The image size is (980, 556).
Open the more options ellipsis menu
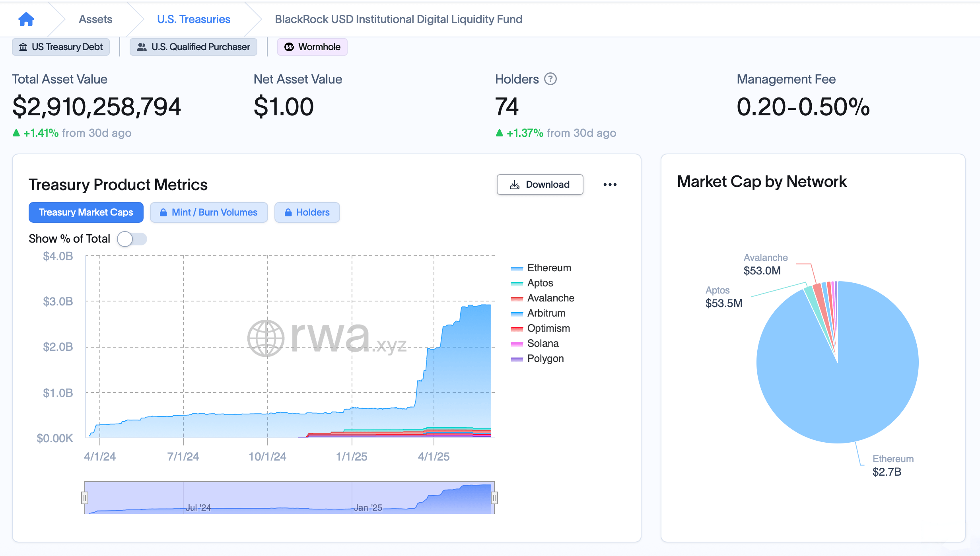coord(610,184)
